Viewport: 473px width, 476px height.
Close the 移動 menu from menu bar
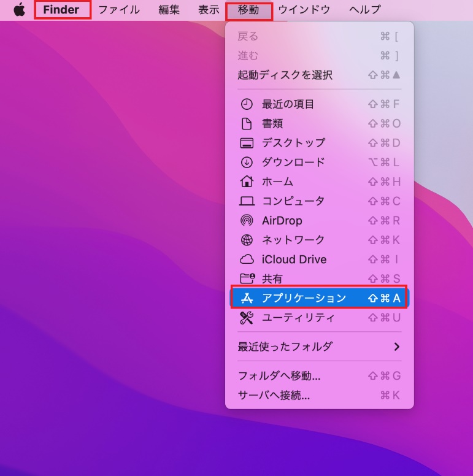pos(248,10)
